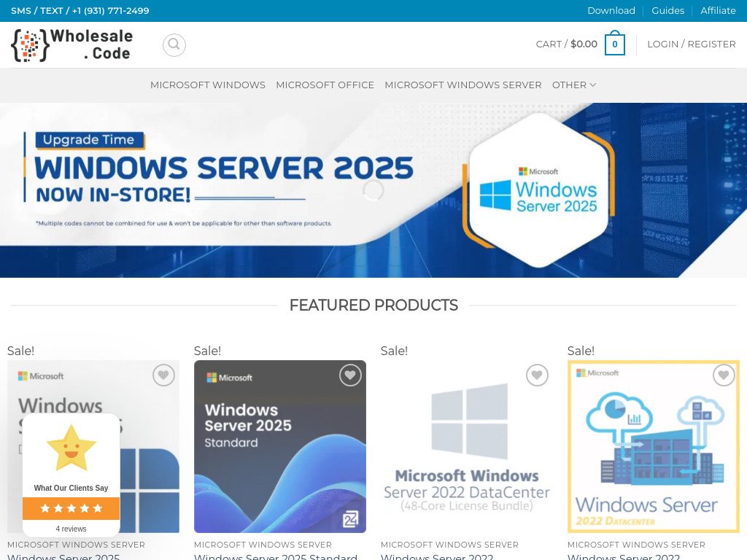Add Windows Server 2025 Datacenter to wishlist
Image resolution: width=747 pixels, height=560 pixels.
pos(163,376)
